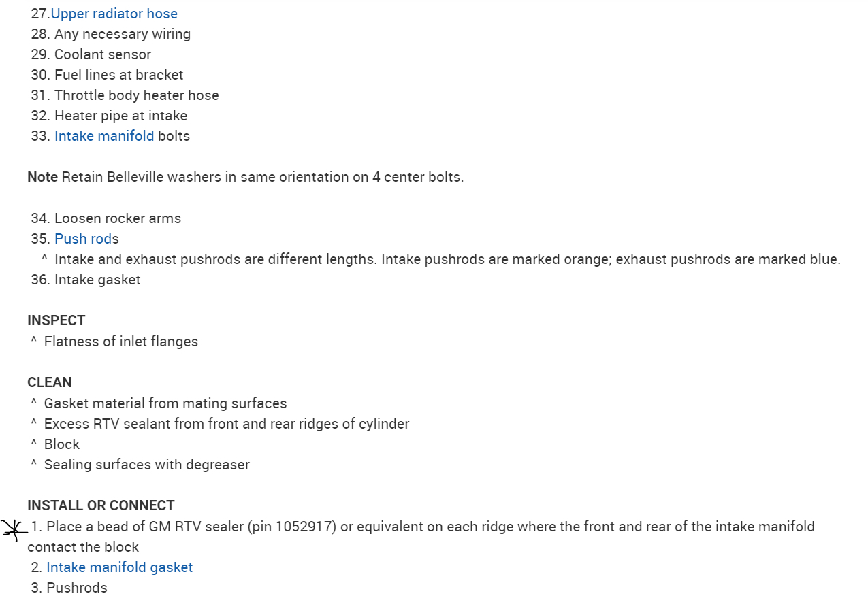Click the Loosen rocker arms step
Image resolution: width=868 pixels, height=598 pixels.
click(117, 218)
